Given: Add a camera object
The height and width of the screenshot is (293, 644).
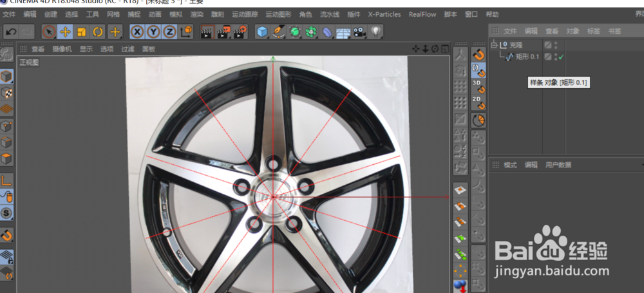Looking at the screenshot, I should click(x=359, y=32).
